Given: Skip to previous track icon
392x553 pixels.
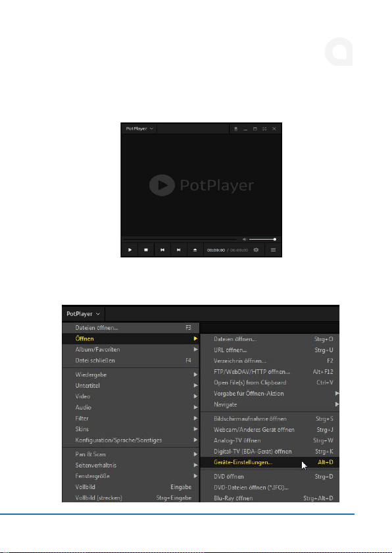Looking at the screenshot, I should point(162,250).
